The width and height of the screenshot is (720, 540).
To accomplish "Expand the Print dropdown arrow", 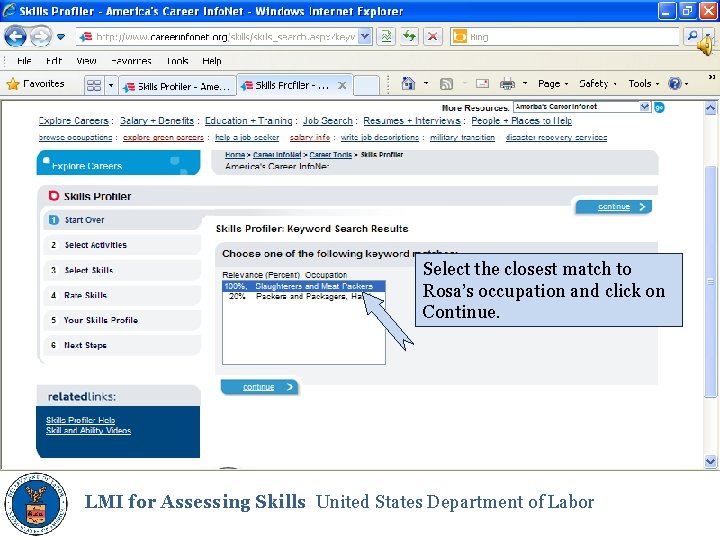I will tap(525, 84).
